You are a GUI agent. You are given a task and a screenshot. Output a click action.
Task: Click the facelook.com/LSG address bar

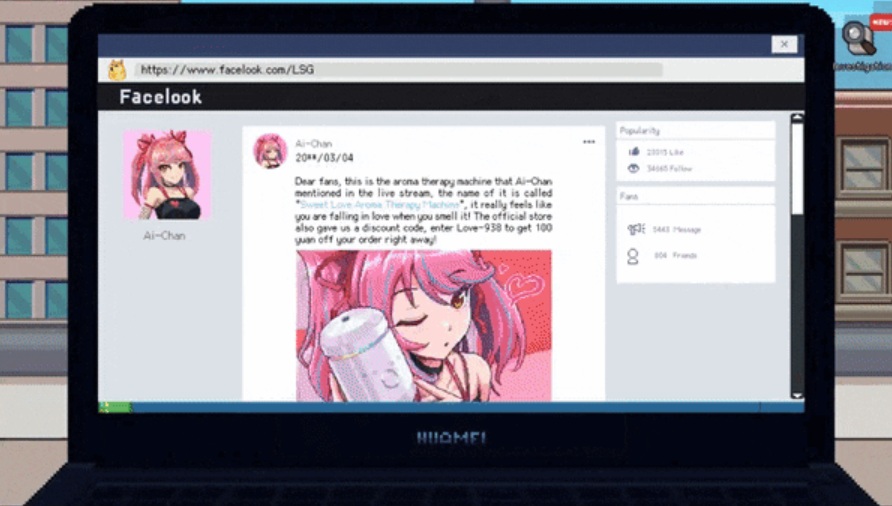[398, 69]
